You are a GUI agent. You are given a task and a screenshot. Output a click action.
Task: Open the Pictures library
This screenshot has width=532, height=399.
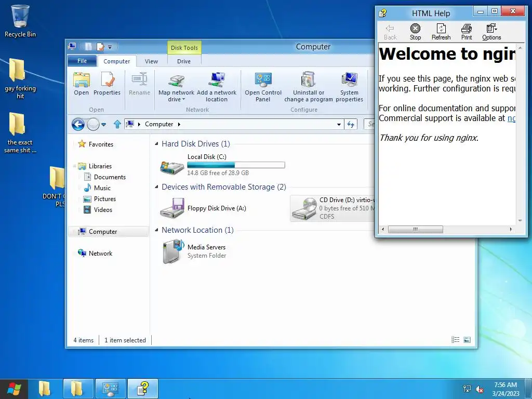click(105, 199)
